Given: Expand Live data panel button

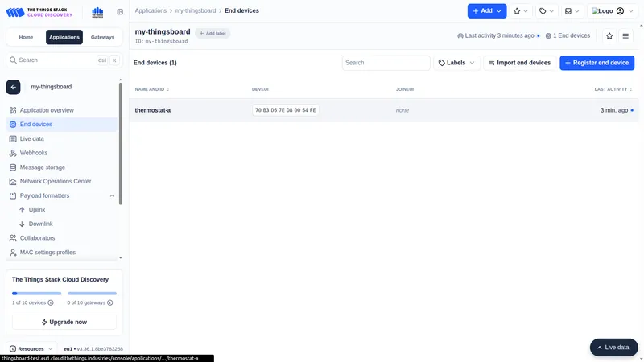Looking at the screenshot, I should 613,348.
